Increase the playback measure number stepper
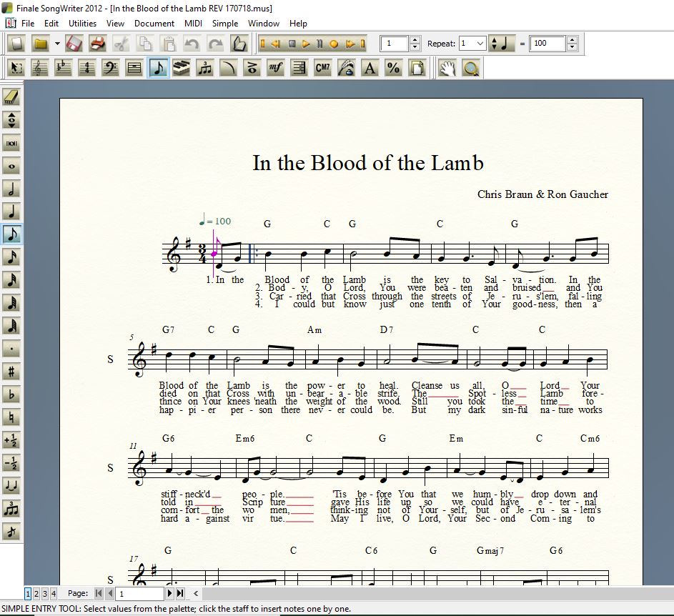 (415, 40)
